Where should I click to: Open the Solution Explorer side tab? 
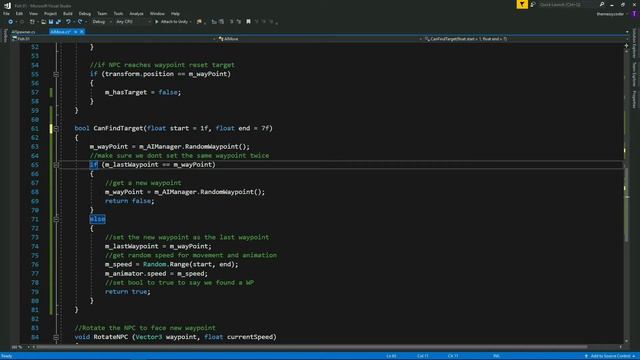coord(634,44)
